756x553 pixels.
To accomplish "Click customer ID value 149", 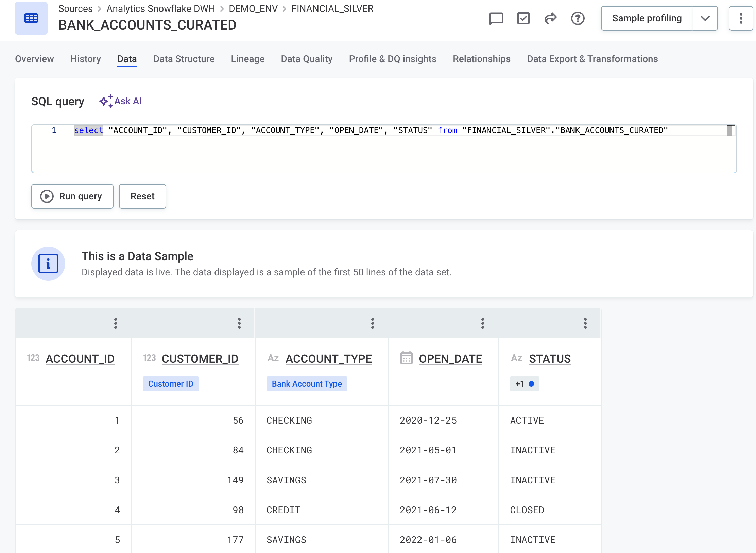I will tap(235, 480).
